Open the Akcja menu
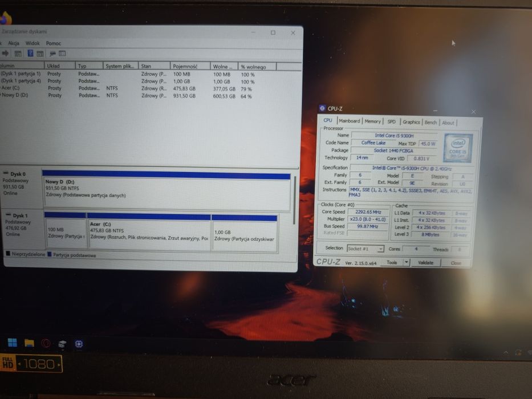The width and height of the screenshot is (532, 399). coord(14,43)
